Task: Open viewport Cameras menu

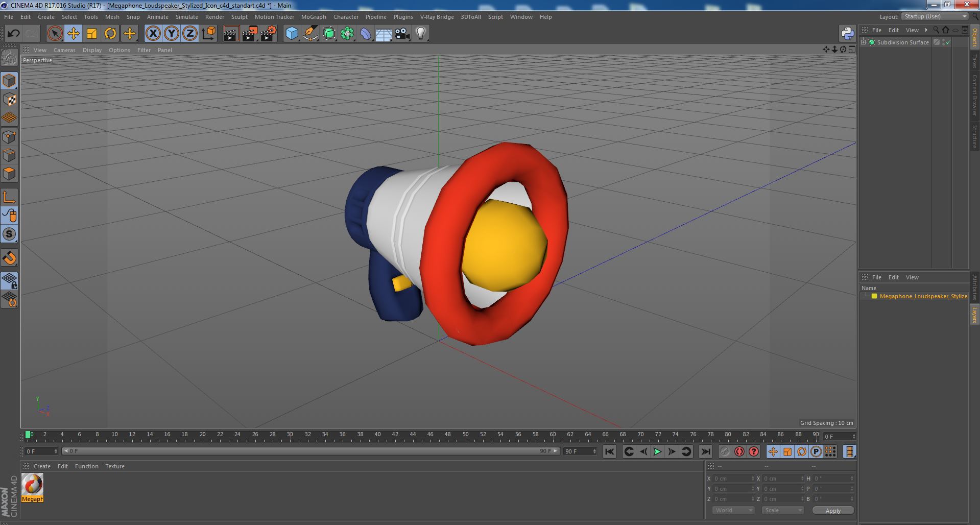Action: [x=64, y=50]
